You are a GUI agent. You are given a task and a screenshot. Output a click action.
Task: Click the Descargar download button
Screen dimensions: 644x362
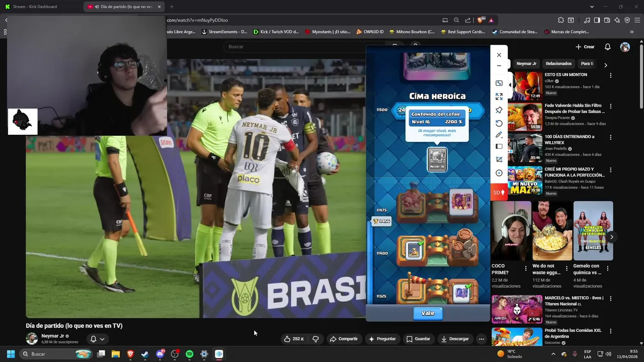click(455, 339)
